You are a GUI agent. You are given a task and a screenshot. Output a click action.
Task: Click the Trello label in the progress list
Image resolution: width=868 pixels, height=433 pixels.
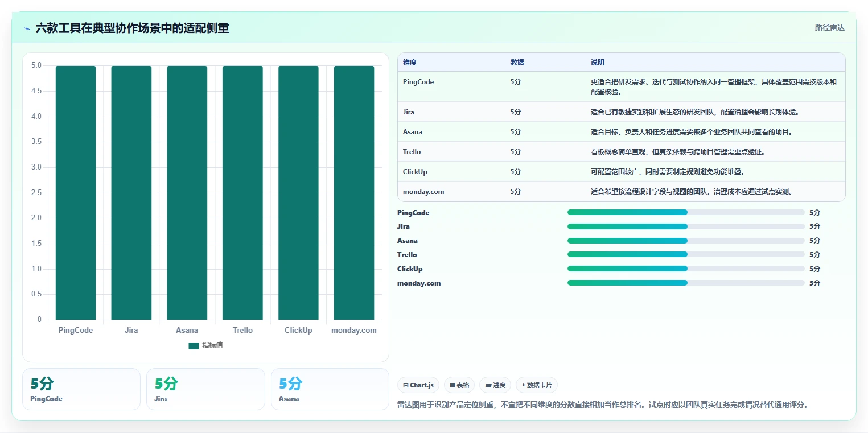pyautogui.click(x=407, y=255)
